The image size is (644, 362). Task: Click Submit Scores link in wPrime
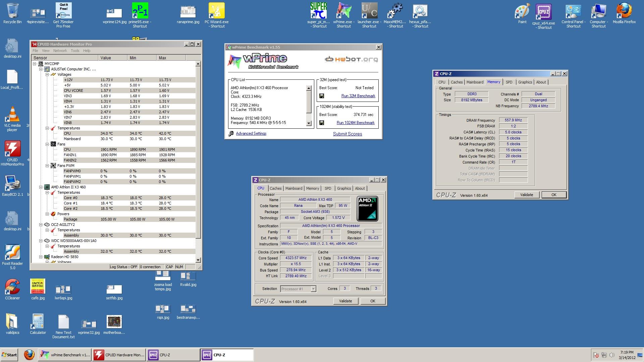(347, 134)
